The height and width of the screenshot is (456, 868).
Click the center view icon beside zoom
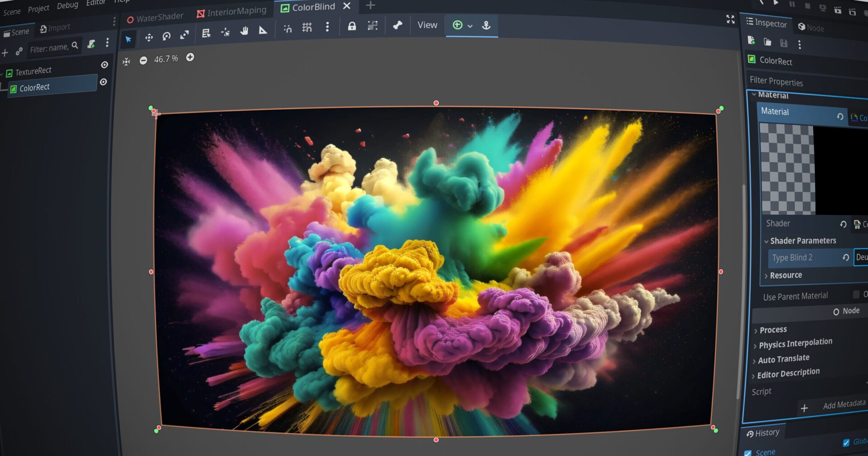pos(126,61)
